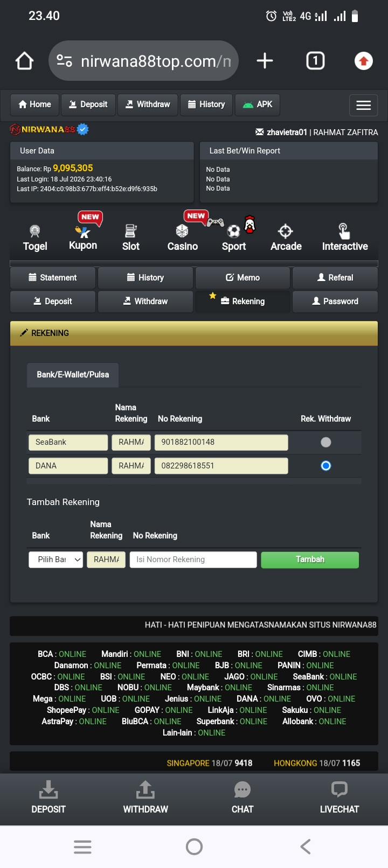Viewport: 388px width, 868px height.
Task: Click the SINGAPORE 18/07 9418 result
Action: click(x=210, y=763)
